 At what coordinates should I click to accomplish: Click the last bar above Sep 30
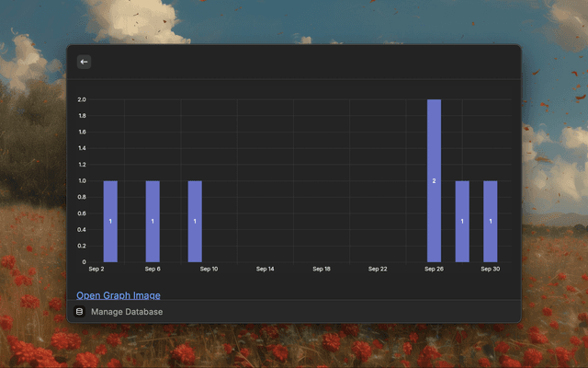coord(491,221)
